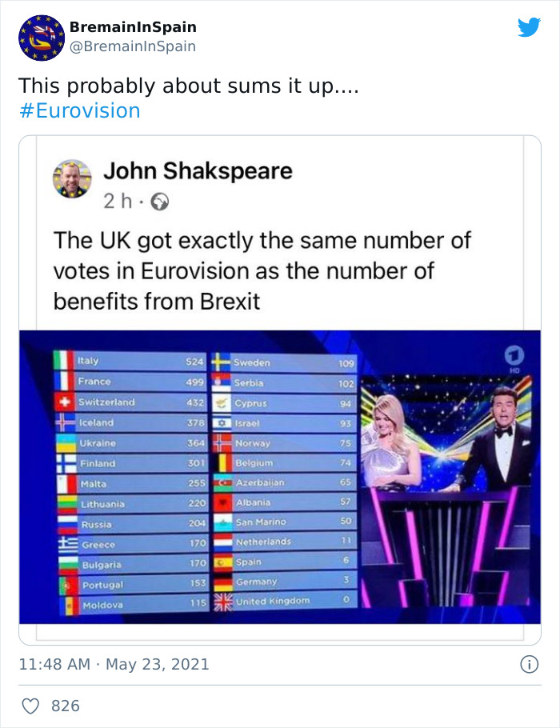This screenshot has height=728, width=560.
Task: Click the Italy flag on the scoreboard
Action: 63,361
